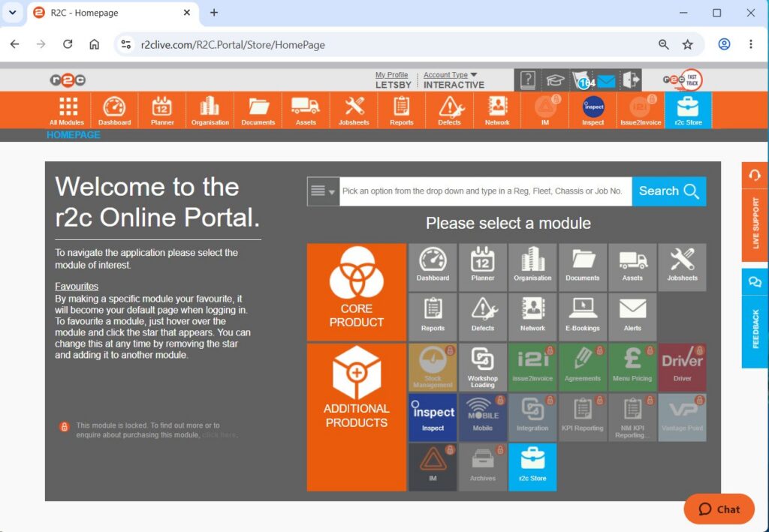Open the Driver module tile
769x532 pixels.
point(682,368)
